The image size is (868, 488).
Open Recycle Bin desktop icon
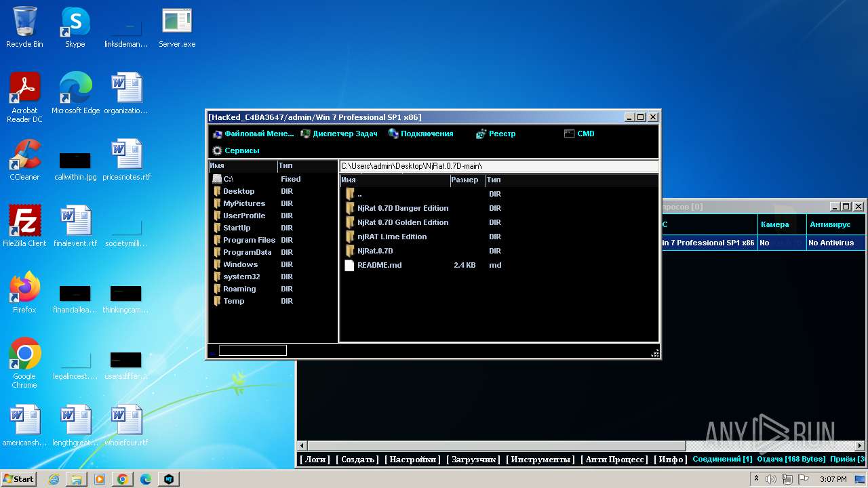(24, 28)
